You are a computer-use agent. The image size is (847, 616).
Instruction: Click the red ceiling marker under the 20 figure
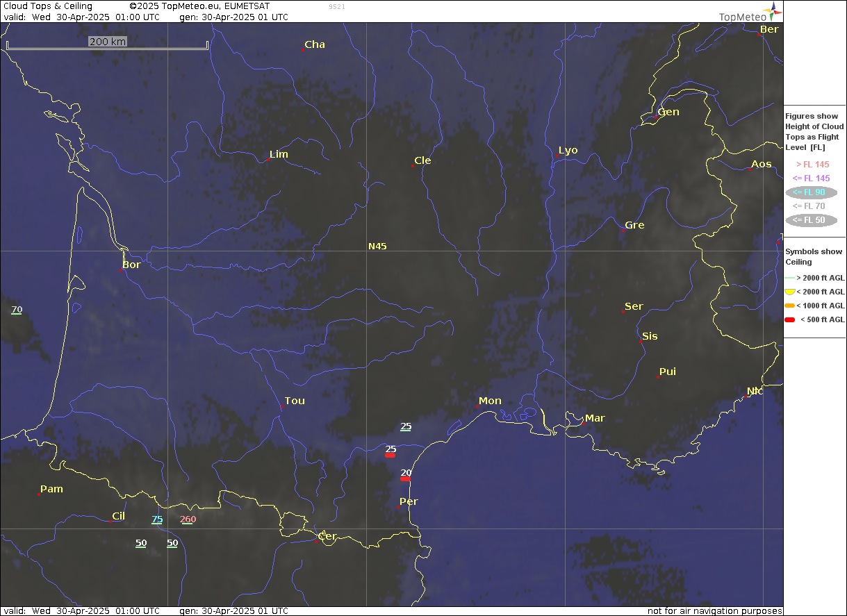406,478
